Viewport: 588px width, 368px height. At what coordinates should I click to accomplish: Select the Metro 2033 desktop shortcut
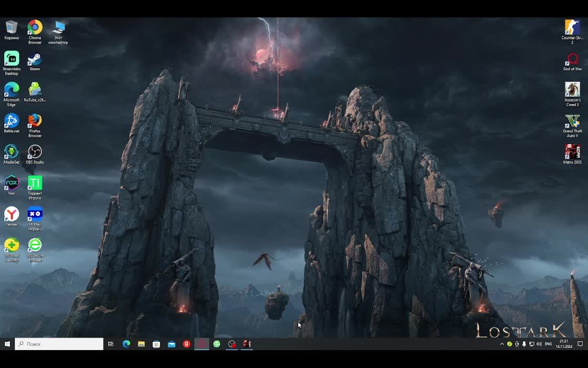coord(572,155)
